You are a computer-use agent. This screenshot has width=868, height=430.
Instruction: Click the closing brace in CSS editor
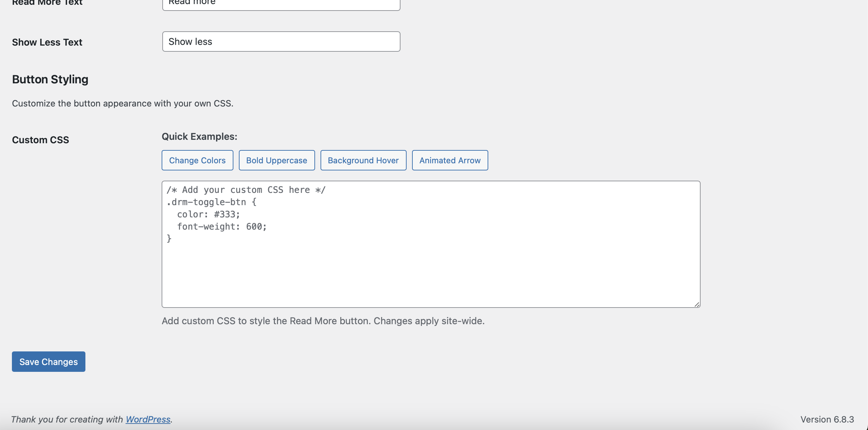169,239
